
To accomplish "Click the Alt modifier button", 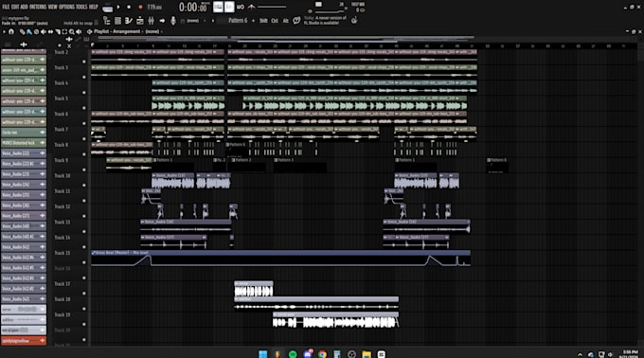I will 285,21.
